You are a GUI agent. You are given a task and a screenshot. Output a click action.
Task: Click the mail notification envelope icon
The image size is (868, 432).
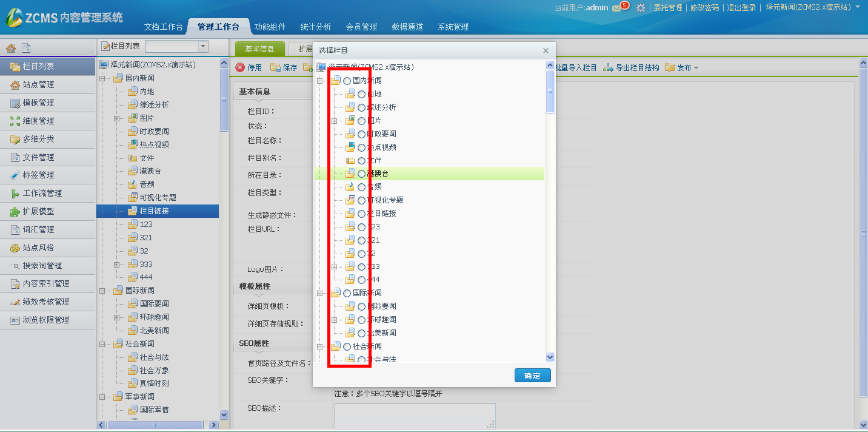pyautogui.click(x=616, y=8)
